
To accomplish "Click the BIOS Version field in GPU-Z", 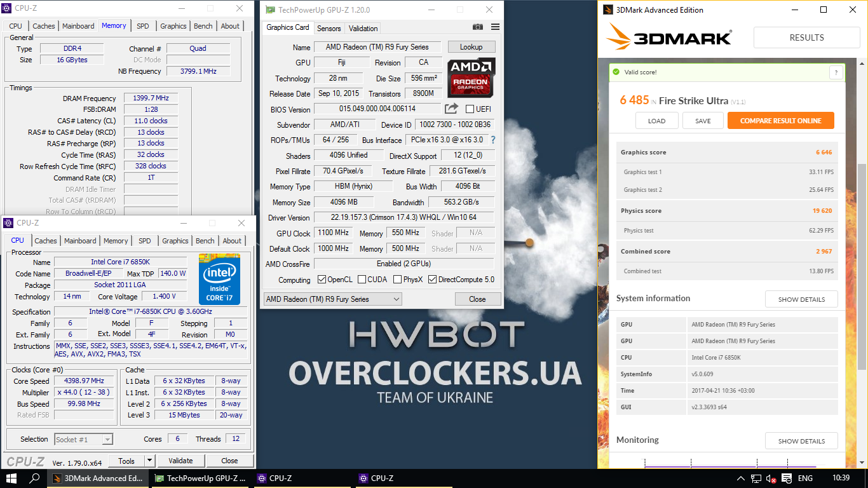I will click(377, 109).
